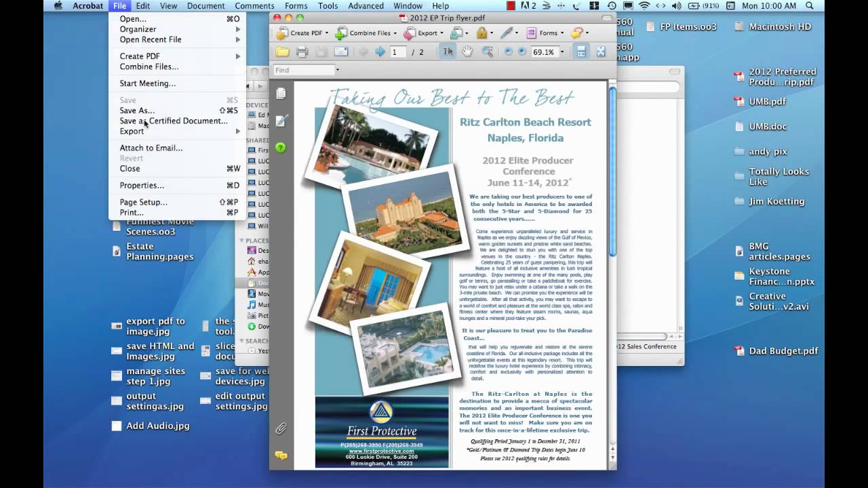Choose Open... in File menu

coord(176,19)
